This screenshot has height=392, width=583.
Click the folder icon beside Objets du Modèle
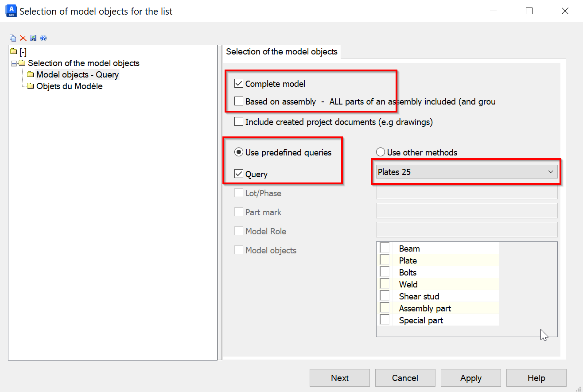click(30, 86)
